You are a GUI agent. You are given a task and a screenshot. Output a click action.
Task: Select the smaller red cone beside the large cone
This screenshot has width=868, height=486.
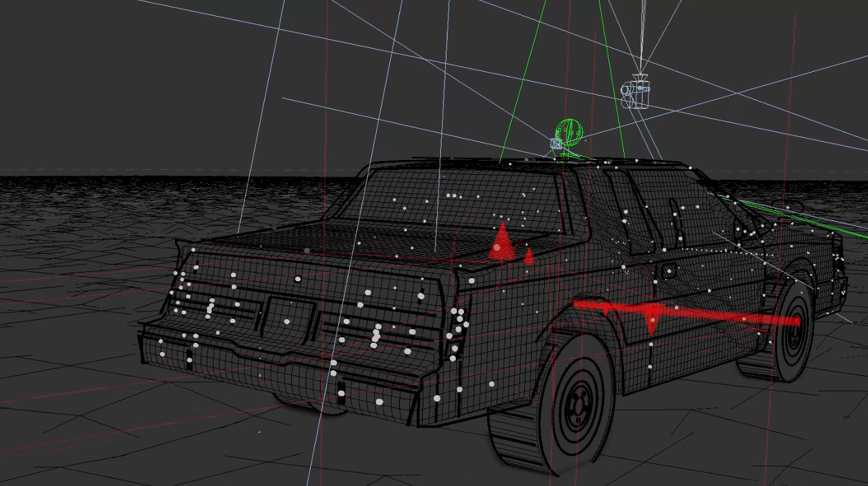[529, 255]
